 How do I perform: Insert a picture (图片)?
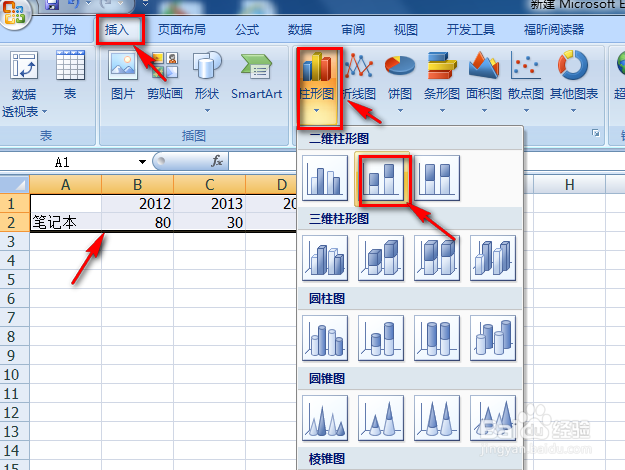[x=123, y=75]
